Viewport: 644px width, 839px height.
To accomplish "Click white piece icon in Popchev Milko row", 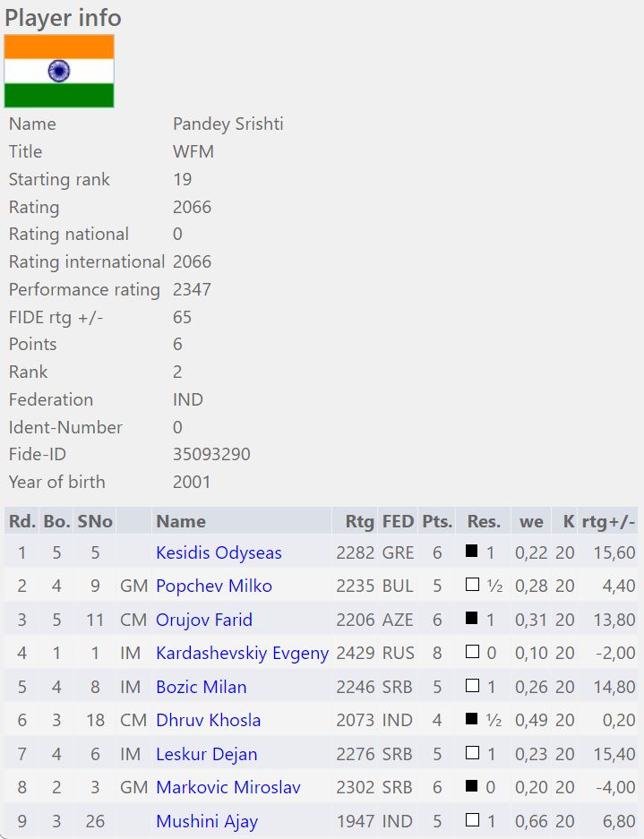I will click(472, 586).
